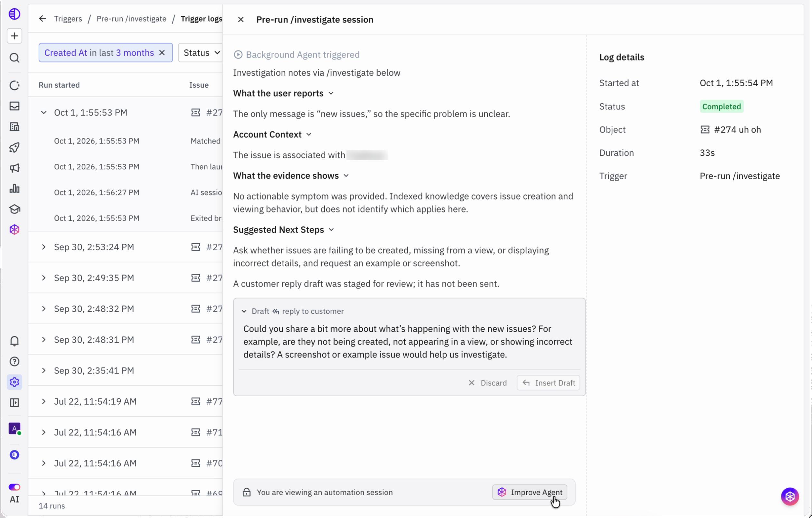Click the back arrow before Triggers
This screenshot has width=812, height=518.
(42, 19)
